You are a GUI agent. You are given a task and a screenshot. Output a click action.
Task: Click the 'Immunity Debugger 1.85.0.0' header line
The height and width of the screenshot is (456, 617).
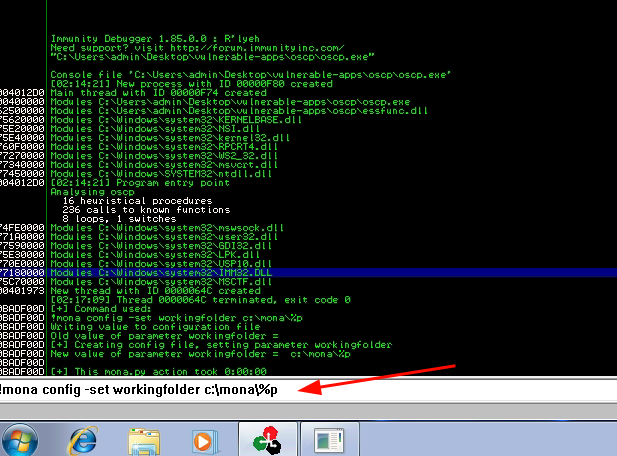[155, 39]
